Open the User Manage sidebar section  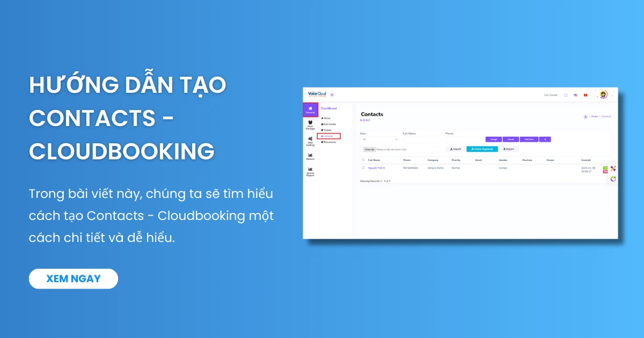click(310, 124)
